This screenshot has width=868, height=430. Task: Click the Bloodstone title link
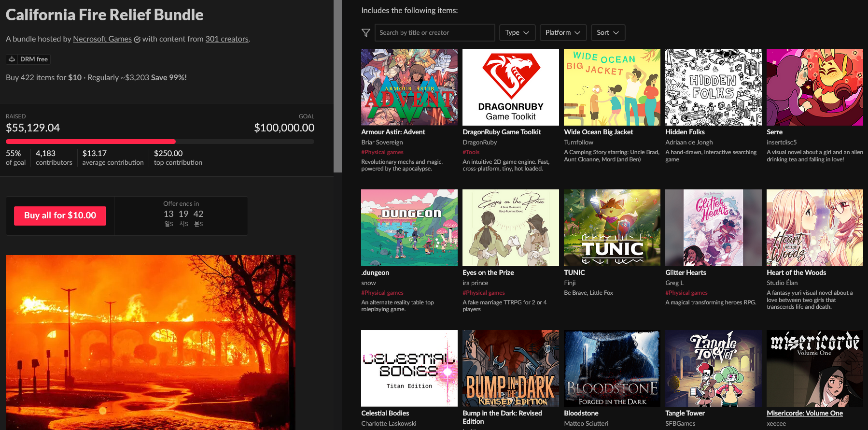[x=581, y=413]
